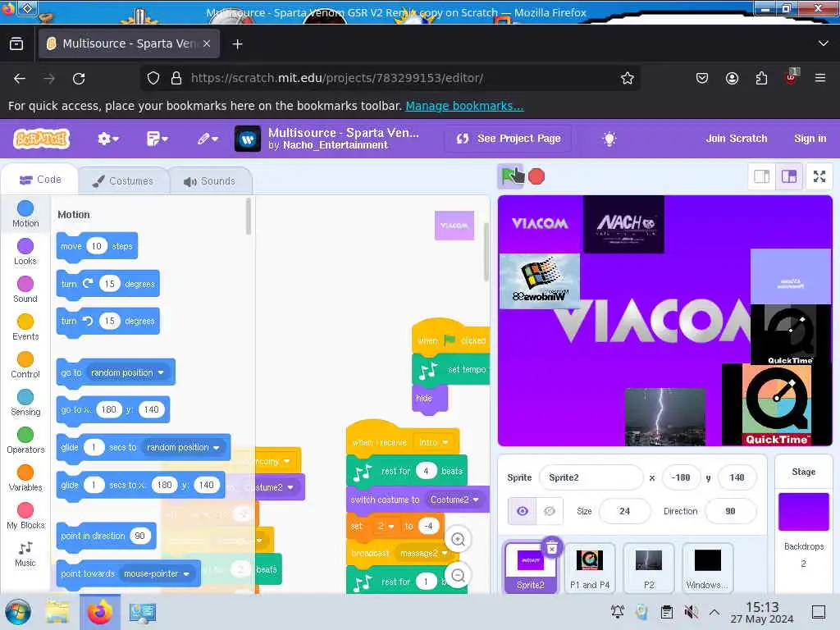Expand 'switch costume to Costume2' dropdown
This screenshot has width=840, height=630.
tap(475, 500)
